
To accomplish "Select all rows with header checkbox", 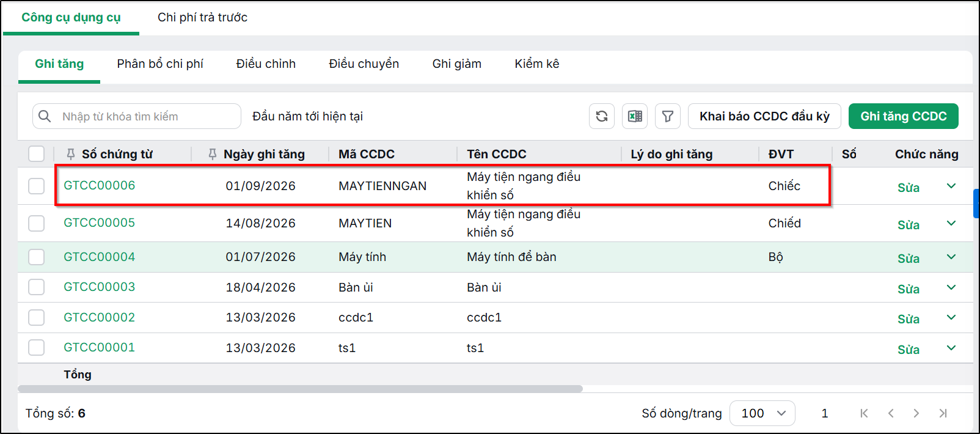I will [x=37, y=153].
